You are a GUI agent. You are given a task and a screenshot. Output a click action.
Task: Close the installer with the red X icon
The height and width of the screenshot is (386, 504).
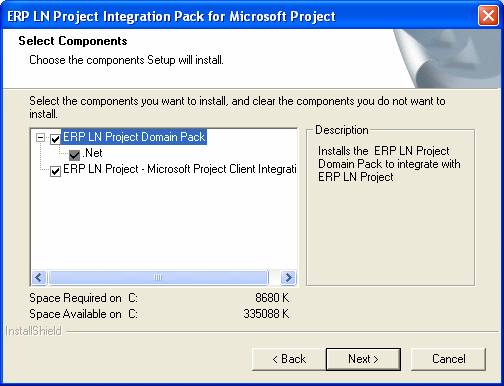click(x=488, y=15)
